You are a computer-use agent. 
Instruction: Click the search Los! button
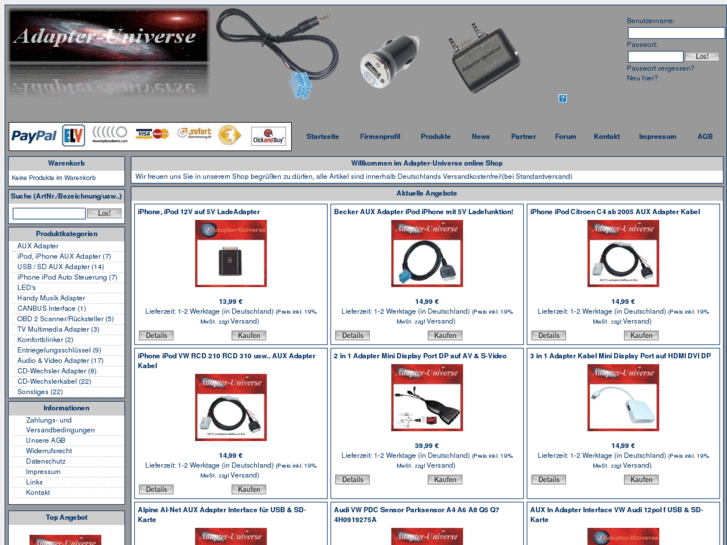pos(104,213)
